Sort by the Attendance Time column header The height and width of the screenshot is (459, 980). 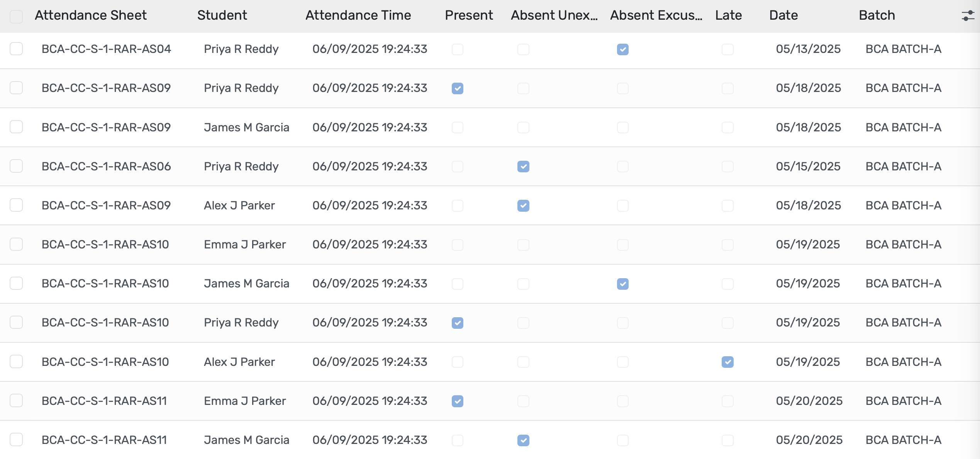(x=358, y=15)
